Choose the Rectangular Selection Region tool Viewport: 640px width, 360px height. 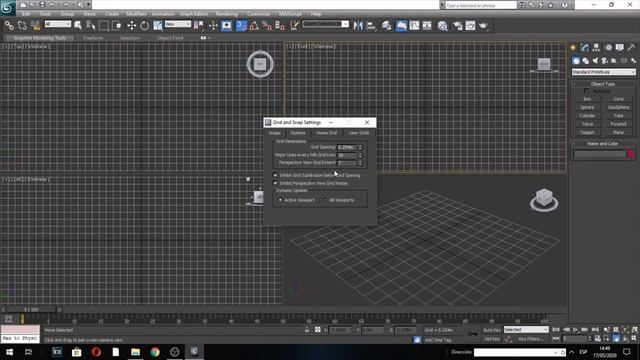[x=104, y=26]
